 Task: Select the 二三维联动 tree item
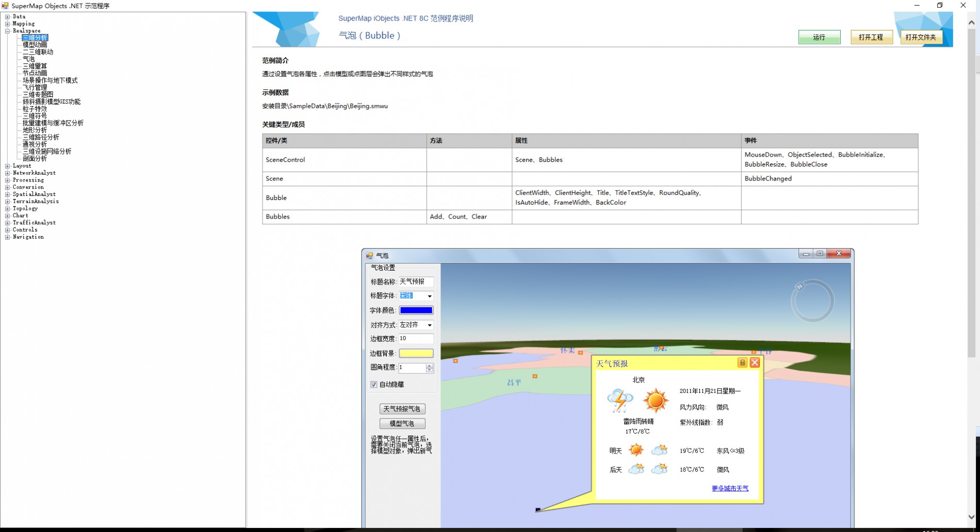(x=38, y=52)
